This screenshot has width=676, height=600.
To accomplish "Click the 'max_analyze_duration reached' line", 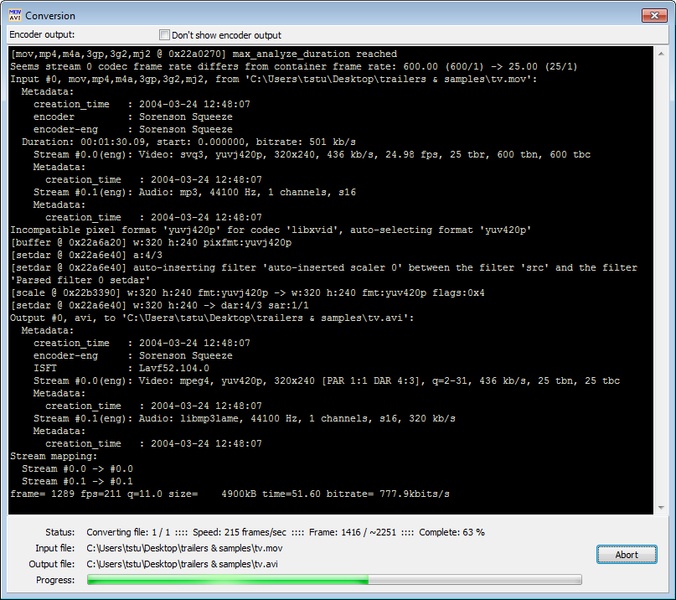I will tap(203, 54).
